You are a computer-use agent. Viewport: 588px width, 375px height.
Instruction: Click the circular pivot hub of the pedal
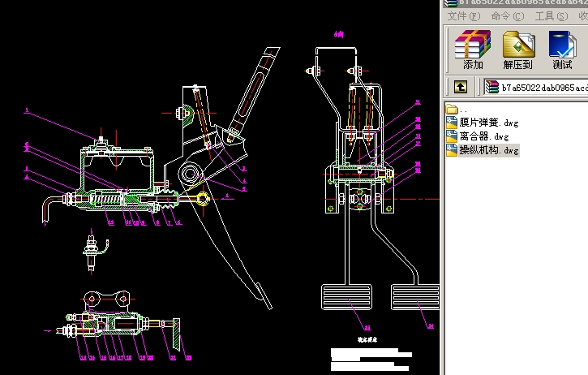[x=192, y=173]
